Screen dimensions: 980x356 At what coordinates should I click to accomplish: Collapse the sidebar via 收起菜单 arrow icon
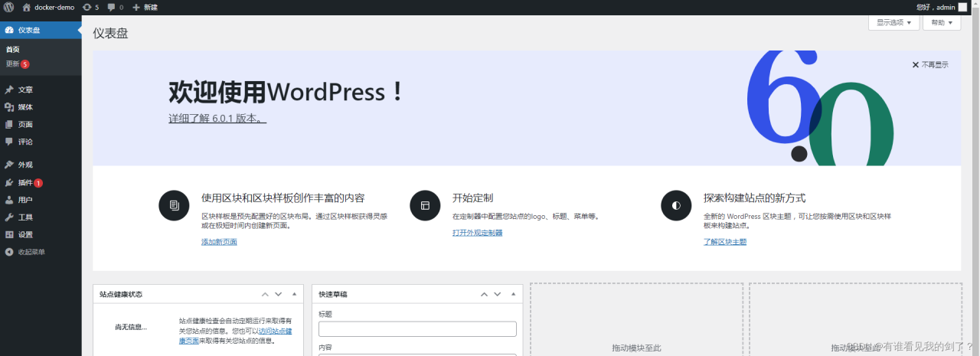click(x=9, y=252)
